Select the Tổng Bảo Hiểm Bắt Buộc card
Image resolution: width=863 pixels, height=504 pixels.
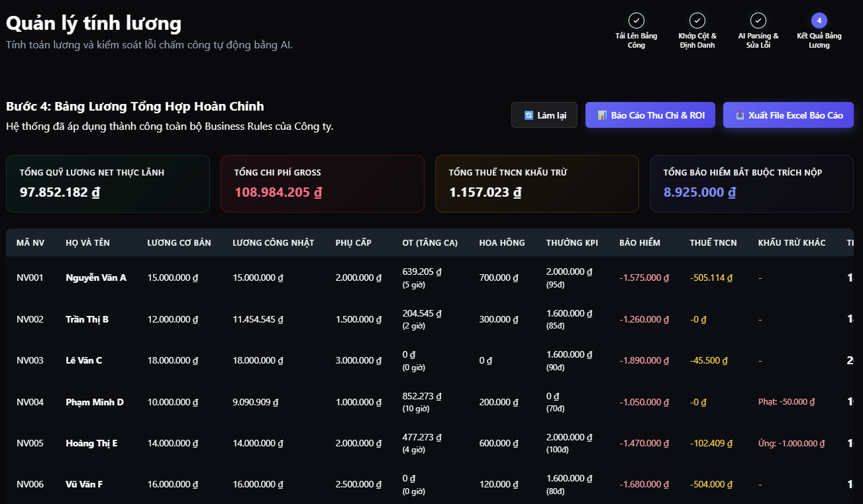[752, 183]
